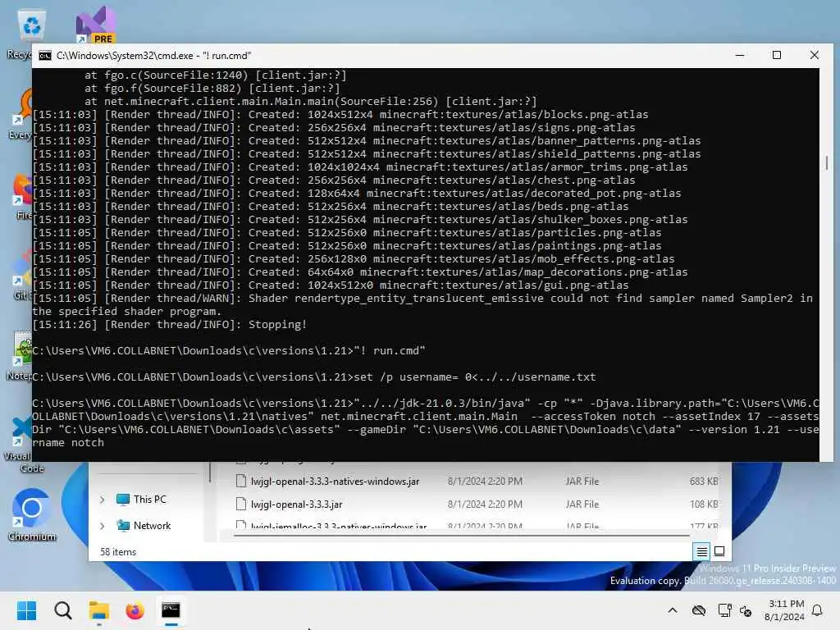Show hidden system tray icons
This screenshot has width=840, height=630.
pos(673,610)
